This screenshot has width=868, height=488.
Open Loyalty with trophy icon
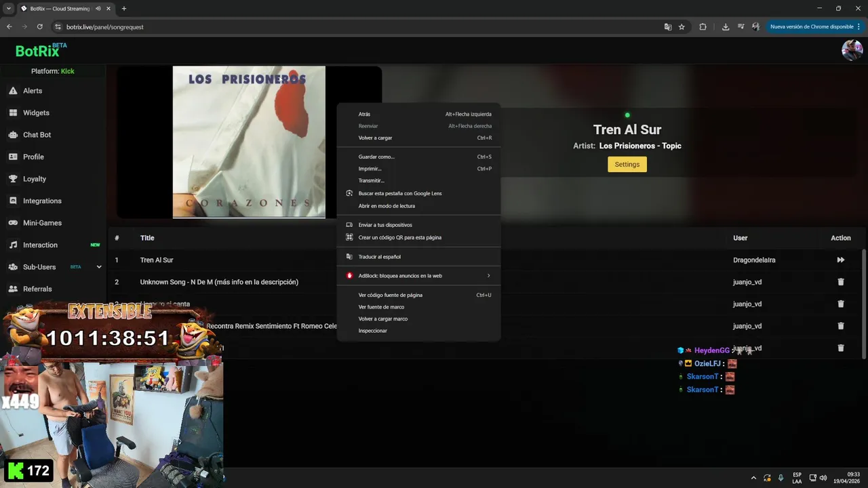coord(34,179)
